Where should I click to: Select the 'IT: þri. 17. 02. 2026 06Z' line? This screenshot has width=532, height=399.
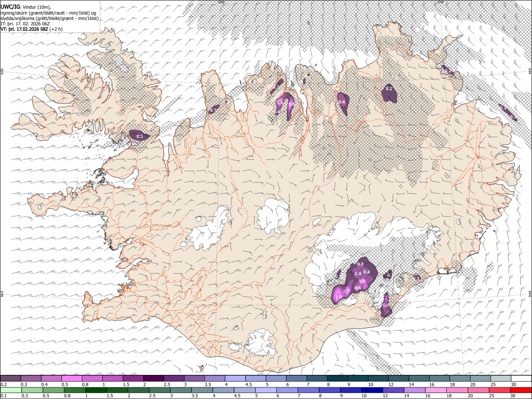25,24
